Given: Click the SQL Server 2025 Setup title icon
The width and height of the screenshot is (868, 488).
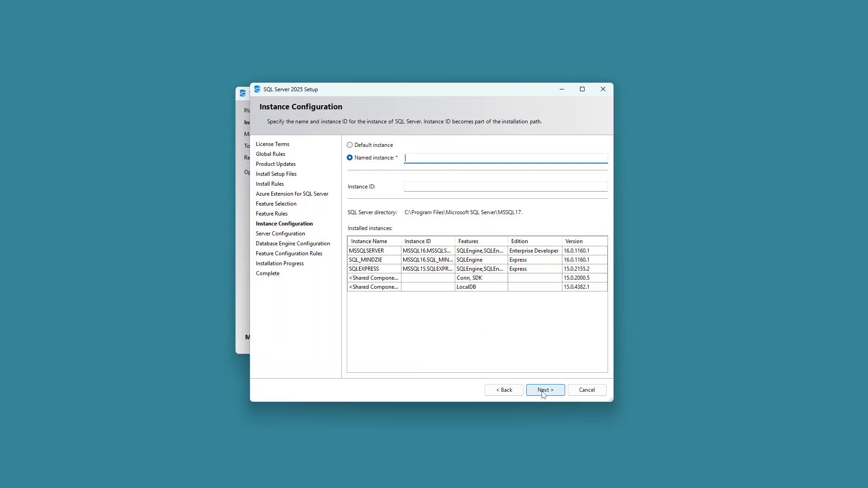Looking at the screenshot, I should 257,89.
